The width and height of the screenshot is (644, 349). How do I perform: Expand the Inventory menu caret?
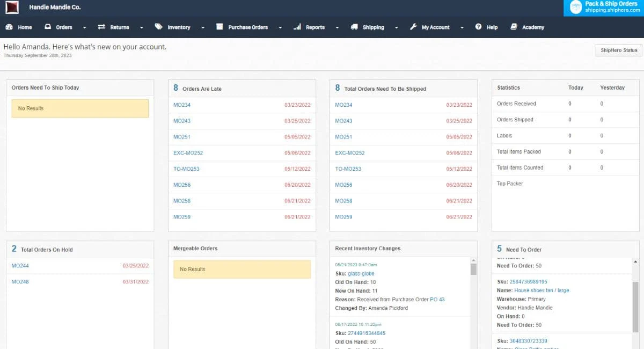pyautogui.click(x=203, y=27)
